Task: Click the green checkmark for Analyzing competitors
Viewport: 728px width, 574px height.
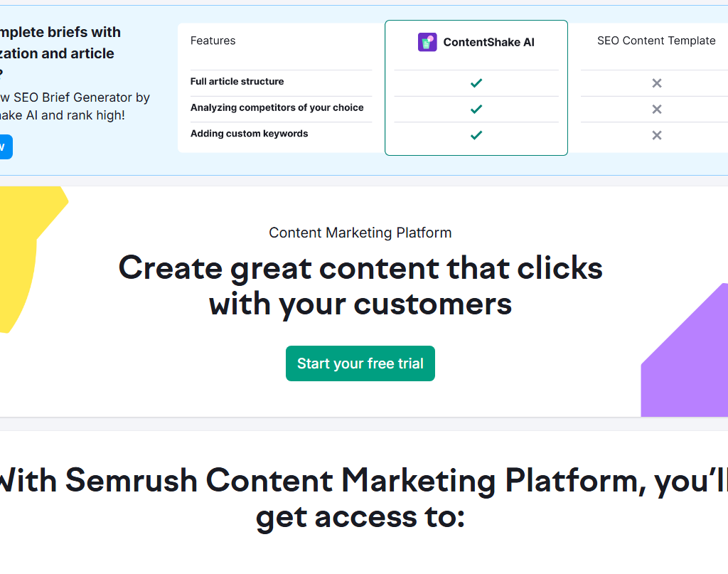Action: [476, 109]
